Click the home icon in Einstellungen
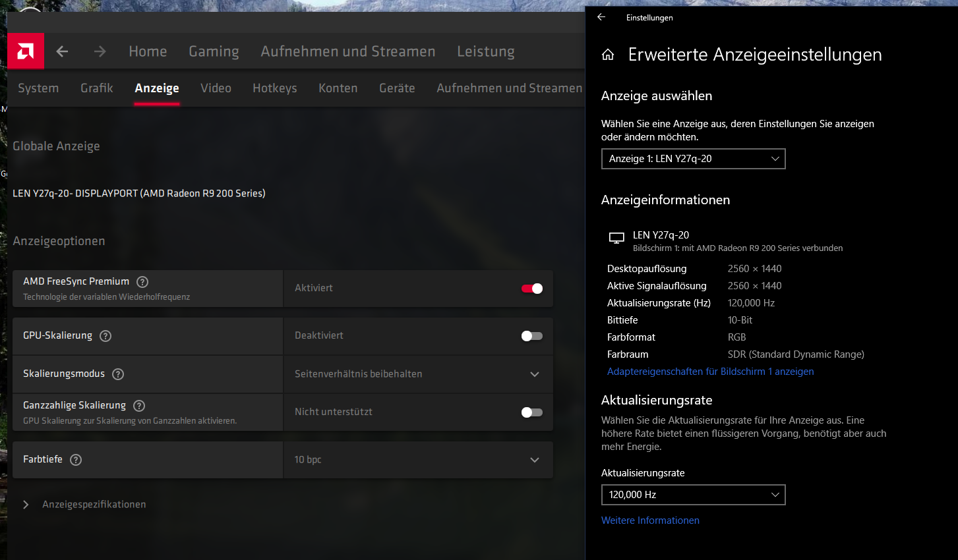The height and width of the screenshot is (560, 958). point(608,55)
